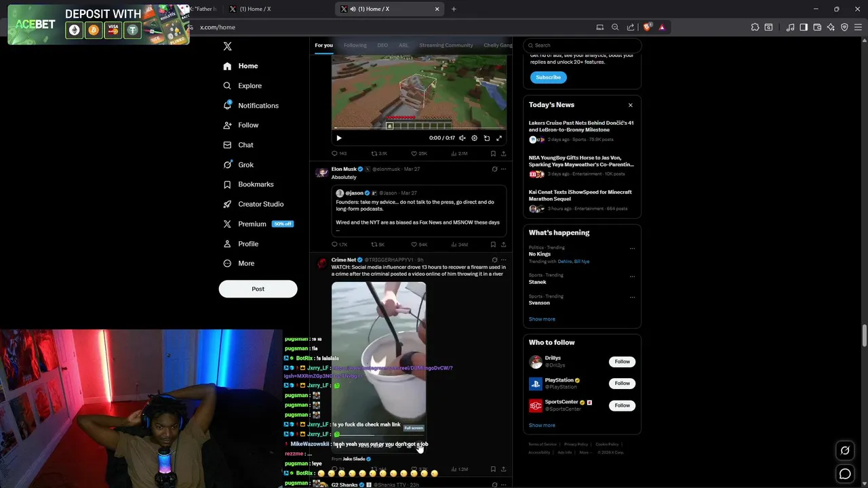Follow the PlayStation account
The width and height of the screenshot is (868, 488).
pos(622,384)
